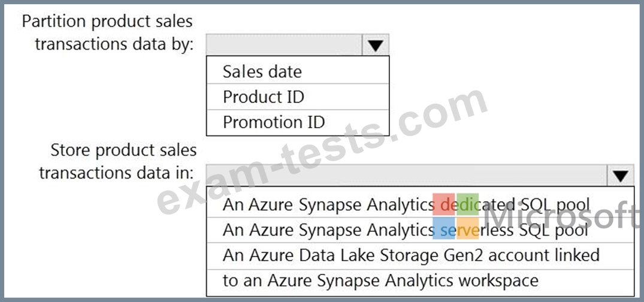
Task: Click the 'transactions data in:' label line
Action: tap(116, 173)
